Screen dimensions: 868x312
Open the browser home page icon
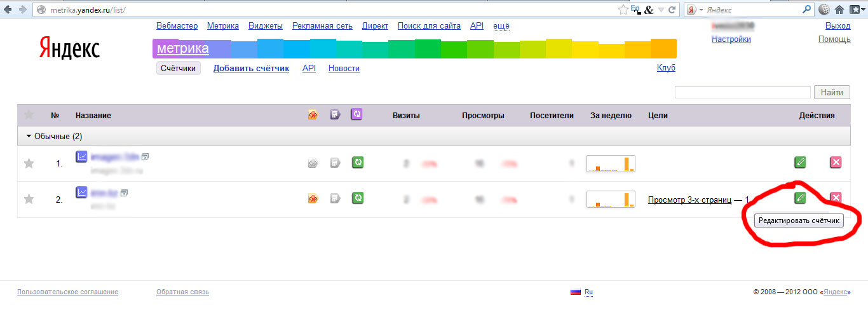point(839,10)
